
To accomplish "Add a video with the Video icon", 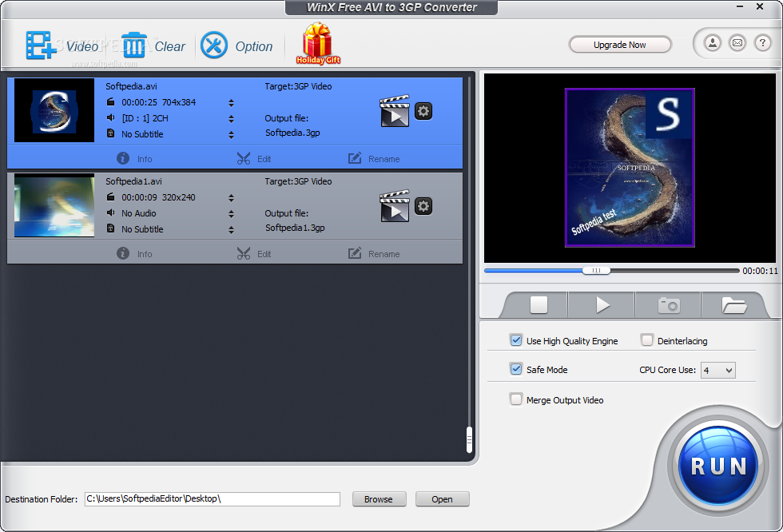I will click(x=41, y=46).
